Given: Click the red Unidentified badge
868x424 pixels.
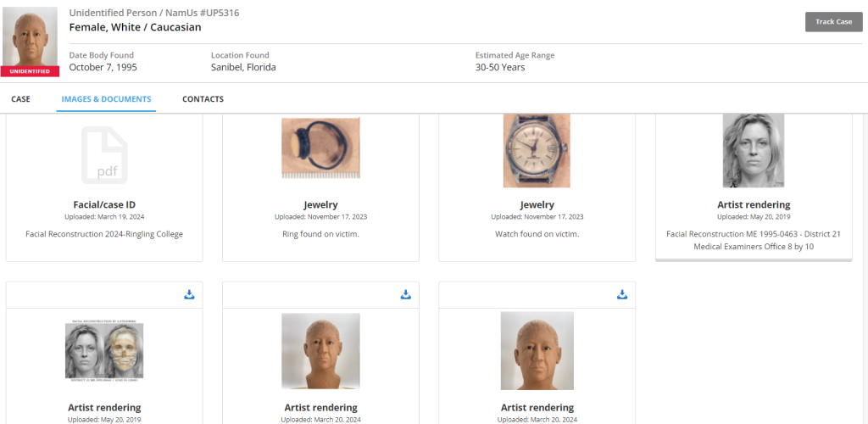Looking at the screenshot, I should [30, 71].
